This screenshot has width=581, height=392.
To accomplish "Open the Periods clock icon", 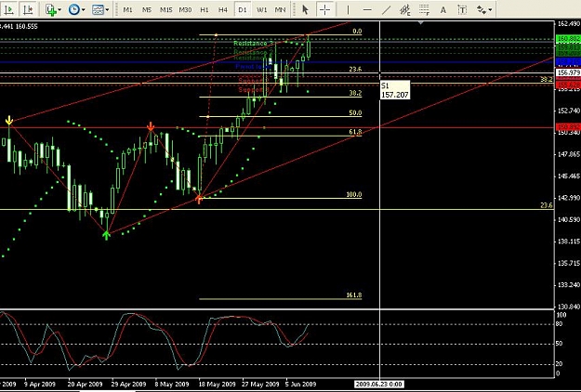I will pos(74,9).
